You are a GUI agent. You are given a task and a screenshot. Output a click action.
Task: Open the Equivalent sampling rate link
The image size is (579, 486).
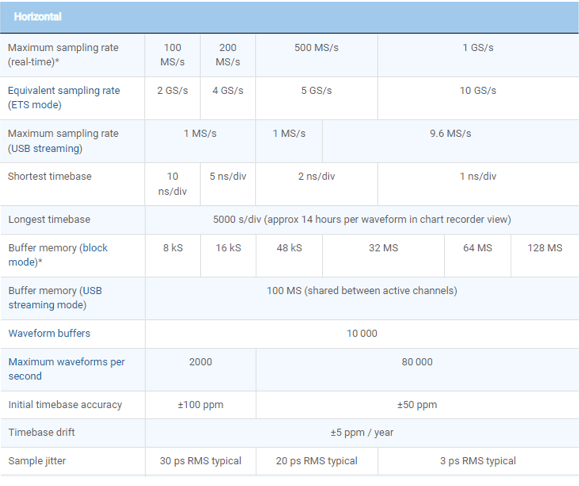(64, 90)
